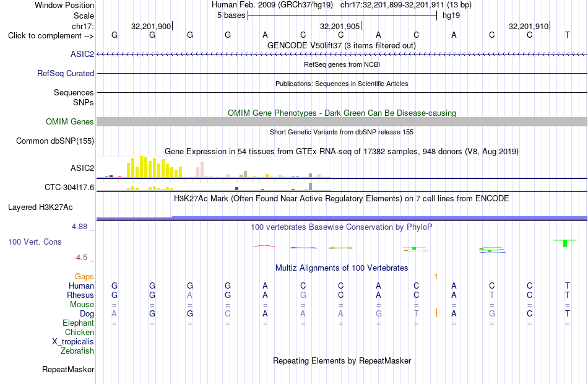Click the purple H3K27Ac signal band

[342, 218]
